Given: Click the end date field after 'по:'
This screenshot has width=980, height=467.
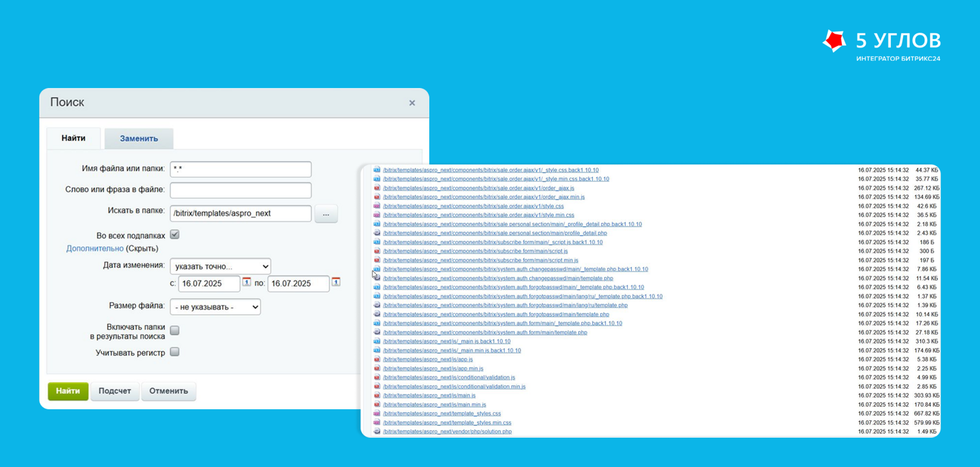Looking at the screenshot, I should 298,284.
